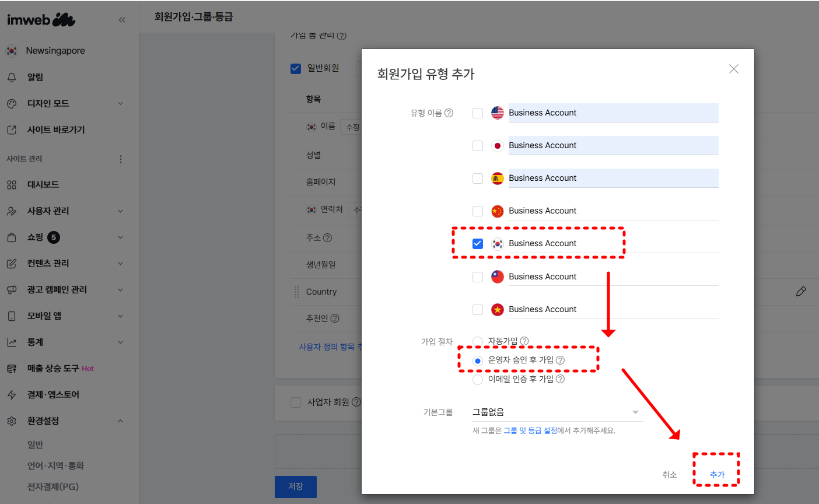Click the help icon next to 주소
This screenshot has width=819, height=504.
click(327, 237)
